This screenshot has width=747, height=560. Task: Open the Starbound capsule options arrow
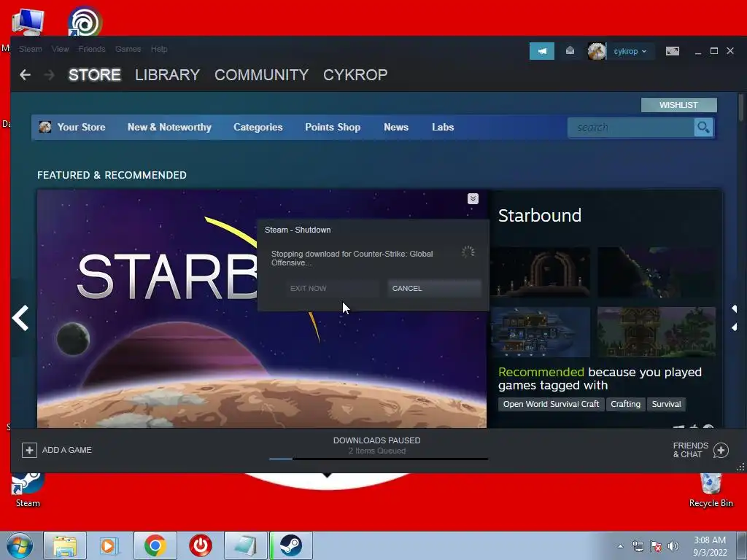tap(473, 198)
